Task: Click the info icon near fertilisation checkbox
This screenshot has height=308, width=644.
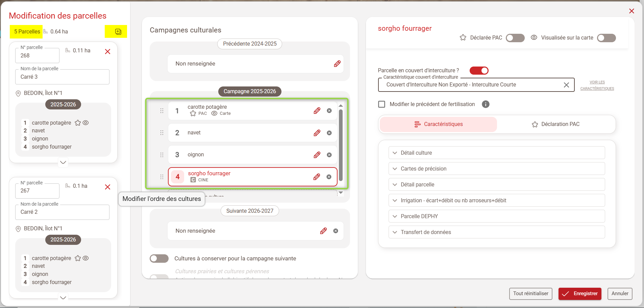Action: 486,104
